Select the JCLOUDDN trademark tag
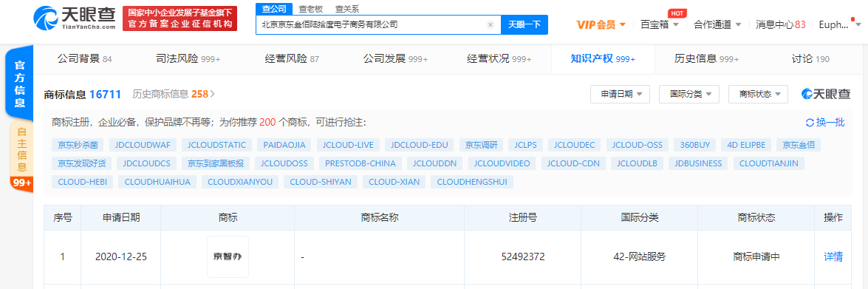868x289 pixels. coord(434,163)
